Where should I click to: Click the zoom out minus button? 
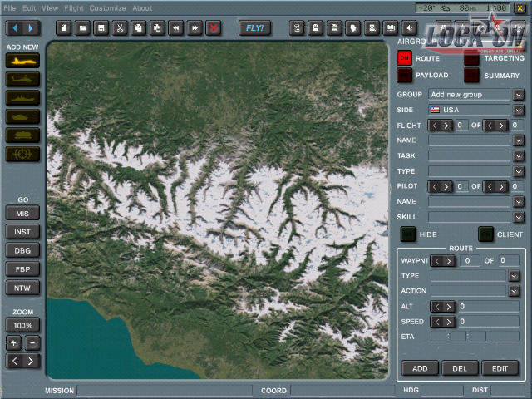coord(32,342)
